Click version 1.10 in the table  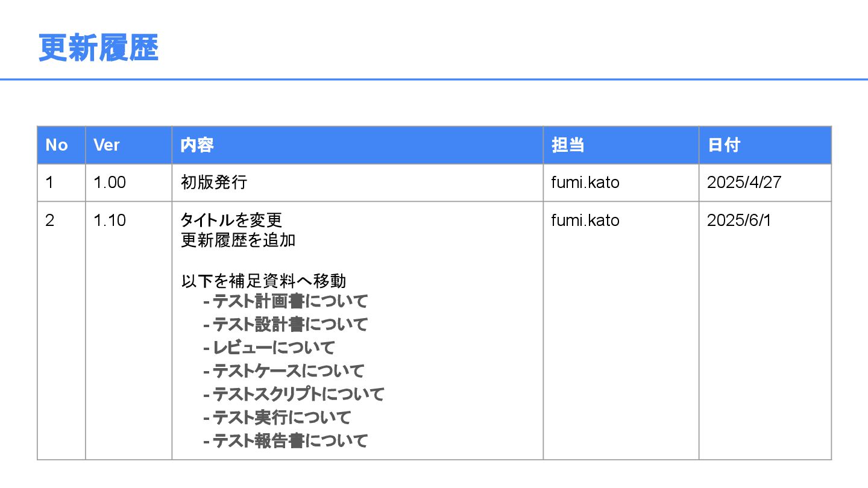tap(110, 221)
